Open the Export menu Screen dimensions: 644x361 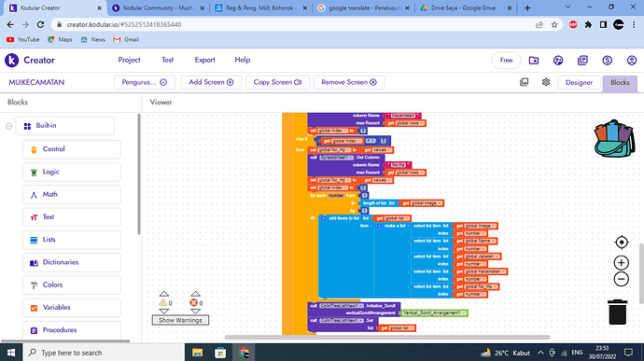point(204,60)
